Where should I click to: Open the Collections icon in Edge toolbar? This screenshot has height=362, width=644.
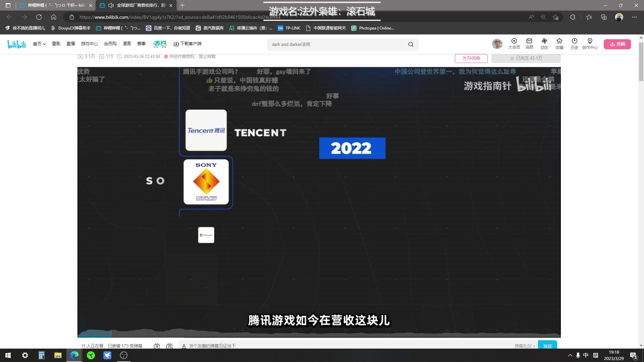tap(604, 17)
